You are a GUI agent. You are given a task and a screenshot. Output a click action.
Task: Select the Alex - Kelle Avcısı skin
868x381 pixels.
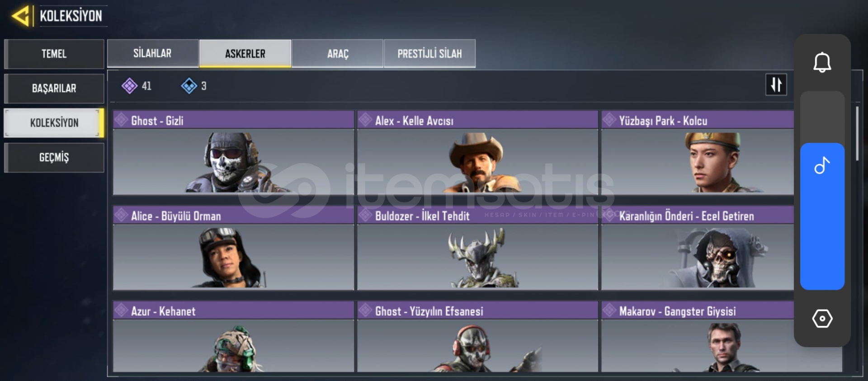click(477, 153)
